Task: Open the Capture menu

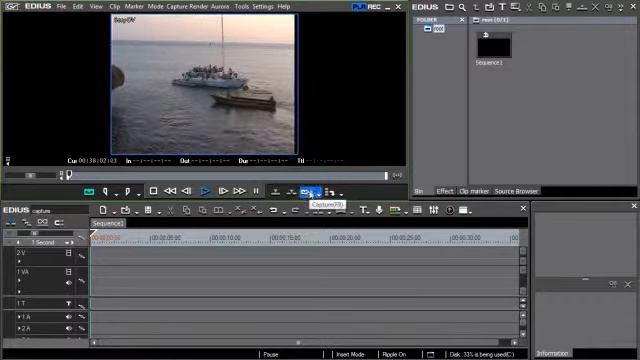Action: (x=177, y=7)
